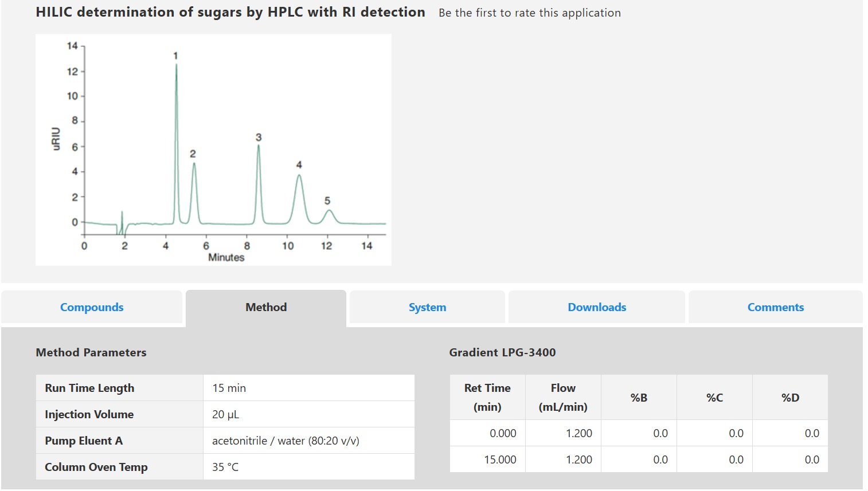Click peak 3 label on the chromatogram
Image resolution: width=868 pixels, height=491 pixels.
click(x=259, y=138)
